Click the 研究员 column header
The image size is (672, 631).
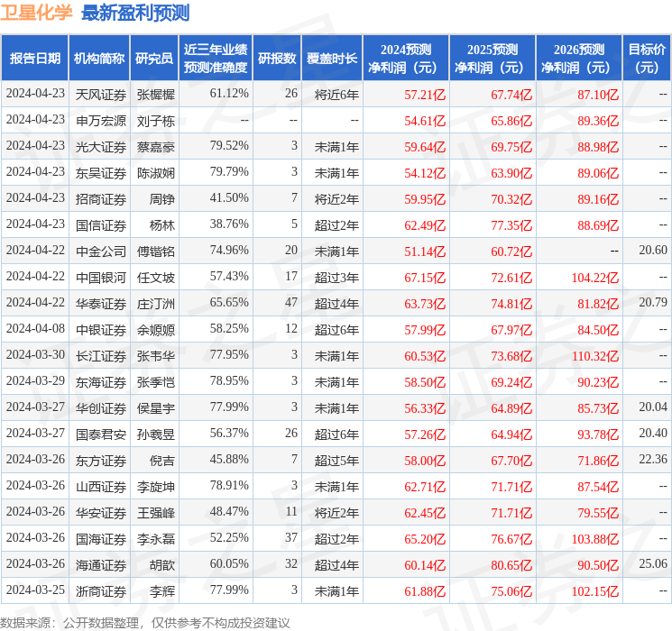coord(154,59)
